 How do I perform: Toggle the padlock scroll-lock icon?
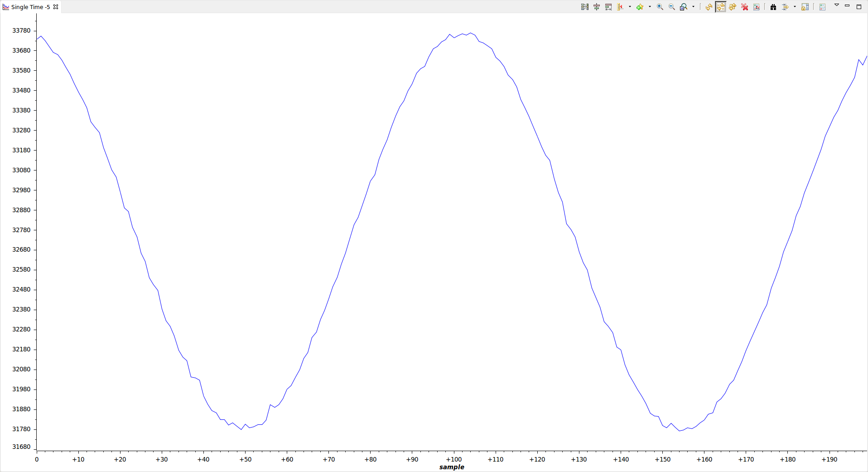click(805, 7)
